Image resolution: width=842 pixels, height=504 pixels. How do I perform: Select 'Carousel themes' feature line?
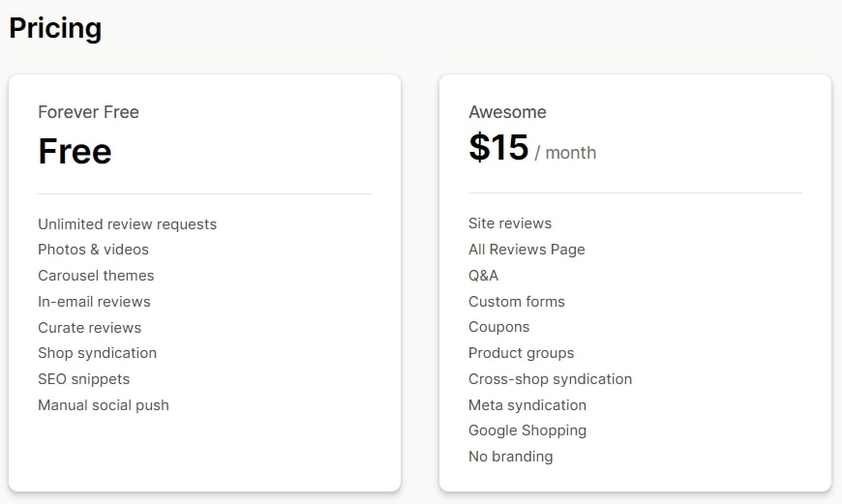click(96, 276)
